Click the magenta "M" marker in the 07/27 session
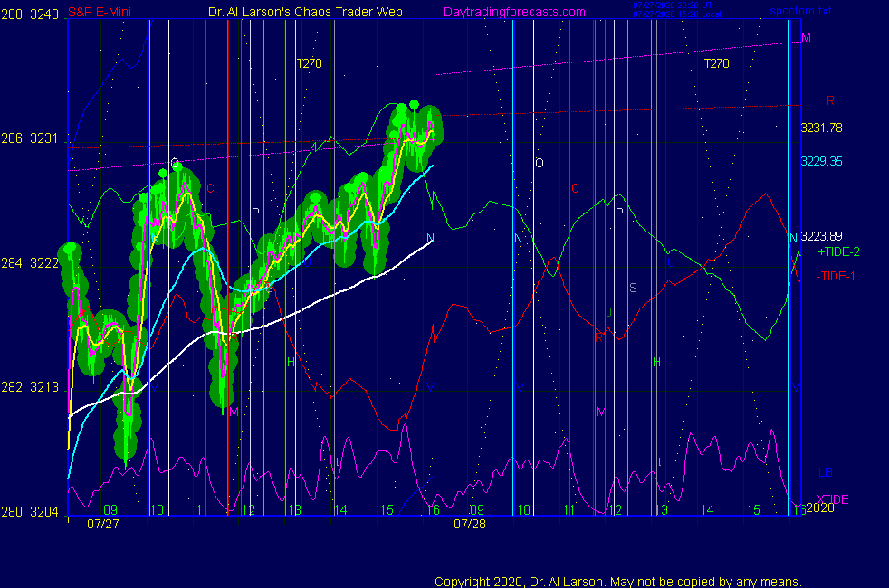Viewport: 889px width, 588px height. coord(234,412)
